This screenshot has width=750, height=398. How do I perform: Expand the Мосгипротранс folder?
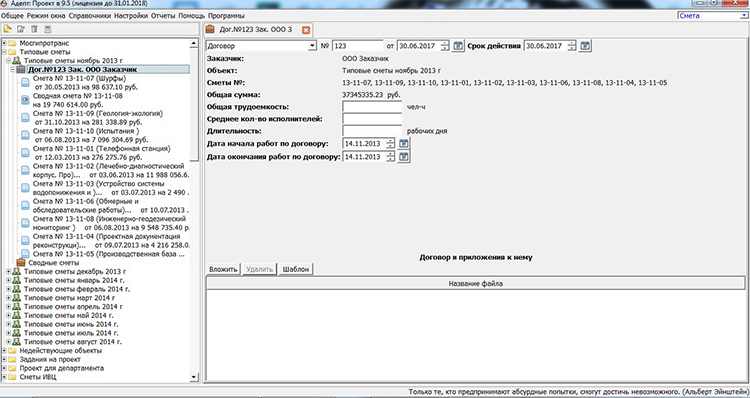pos(4,43)
